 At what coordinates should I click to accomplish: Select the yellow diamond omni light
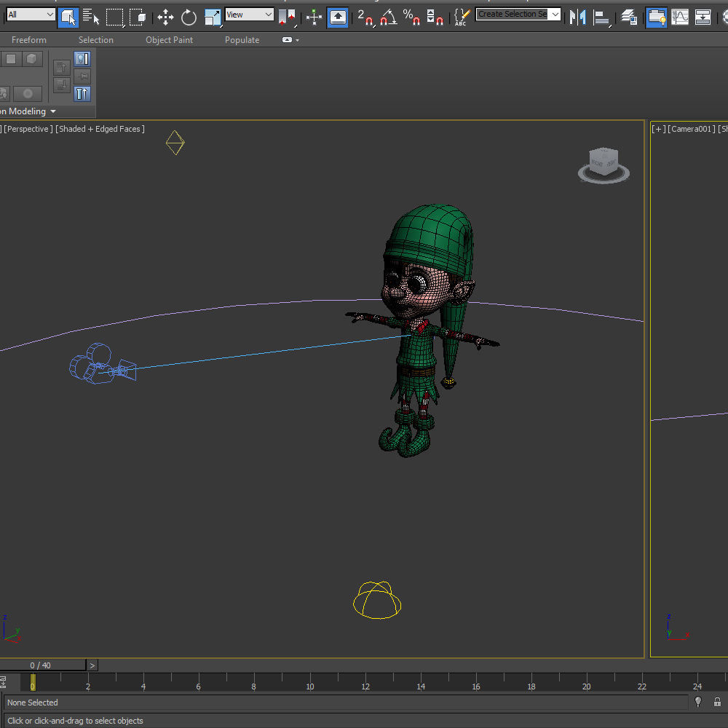[x=175, y=143]
